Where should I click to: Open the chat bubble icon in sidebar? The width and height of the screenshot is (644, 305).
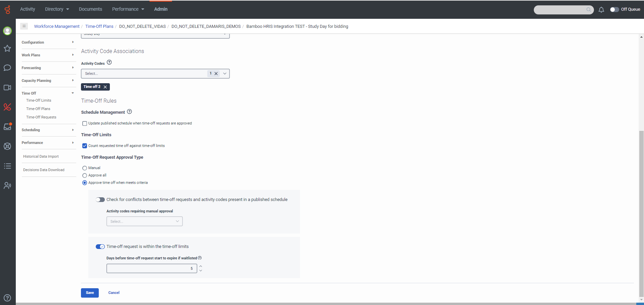[7, 68]
